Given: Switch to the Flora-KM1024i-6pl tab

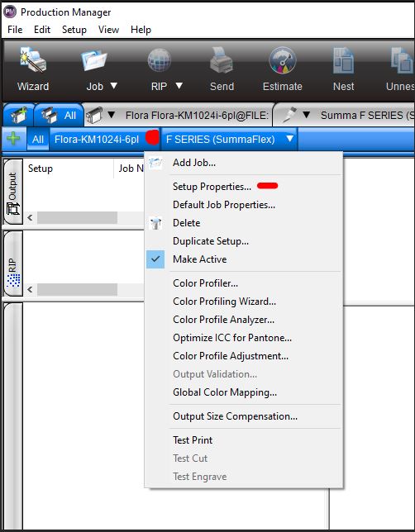Looking at the screenshot, I should coord(97,139).
